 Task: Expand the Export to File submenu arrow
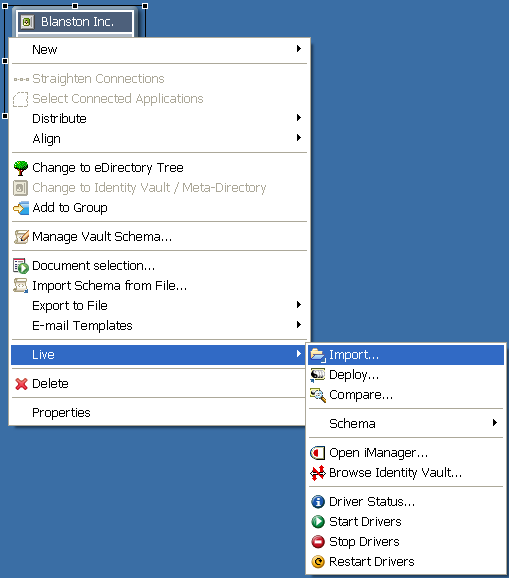pyautogui.click(x=299, y=304)
